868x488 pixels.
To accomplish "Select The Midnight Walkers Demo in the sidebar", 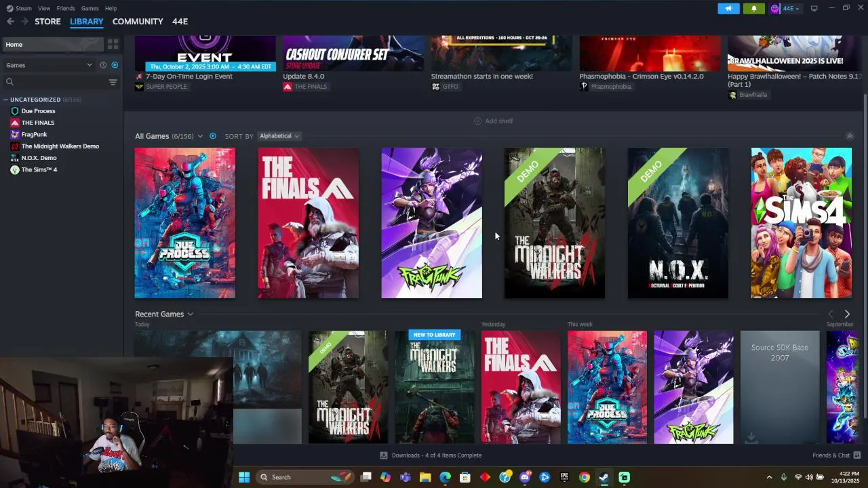I will pyautogui.click(x=60, y=146).
